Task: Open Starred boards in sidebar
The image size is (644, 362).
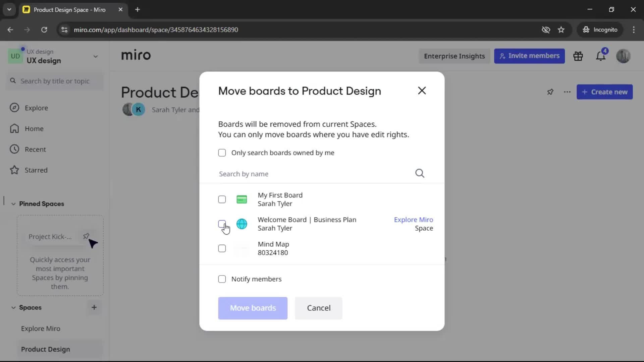Action: tap(55, 170)
